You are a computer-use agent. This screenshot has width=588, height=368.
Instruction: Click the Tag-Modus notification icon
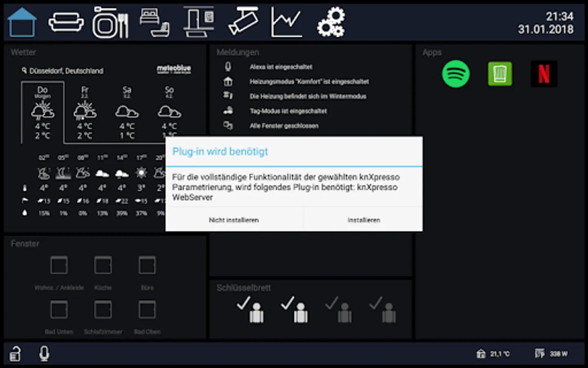(228, 110)
